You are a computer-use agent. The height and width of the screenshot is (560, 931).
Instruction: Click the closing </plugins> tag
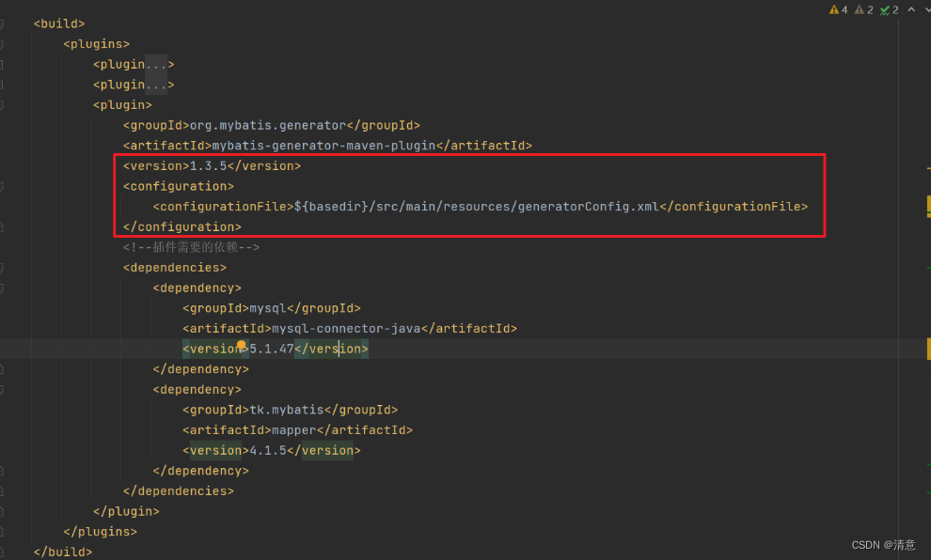(100, 532)
